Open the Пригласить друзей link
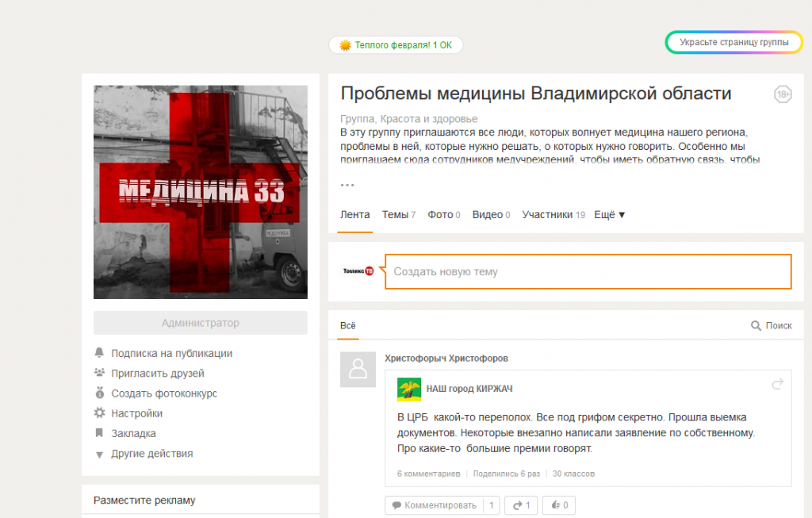The height and width of the screenshot is (518, 812). point(158,374)
